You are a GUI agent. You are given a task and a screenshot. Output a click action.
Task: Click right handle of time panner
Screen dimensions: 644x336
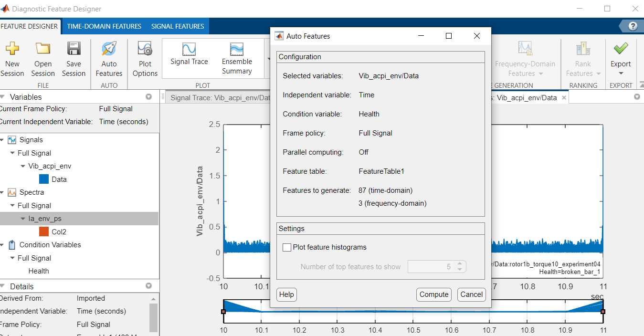(603, 311)
